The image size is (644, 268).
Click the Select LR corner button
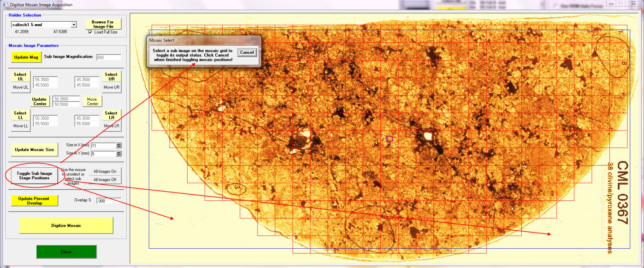[111, 115]
